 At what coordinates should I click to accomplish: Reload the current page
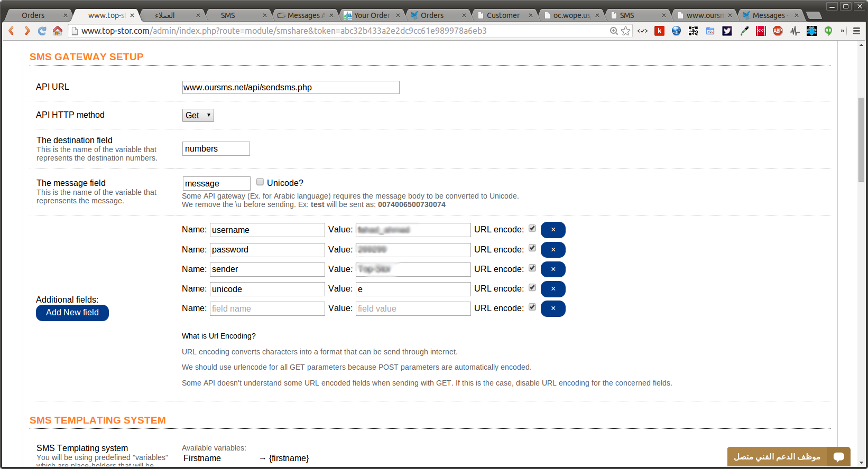pyautogui.click(x=42, y=31)
